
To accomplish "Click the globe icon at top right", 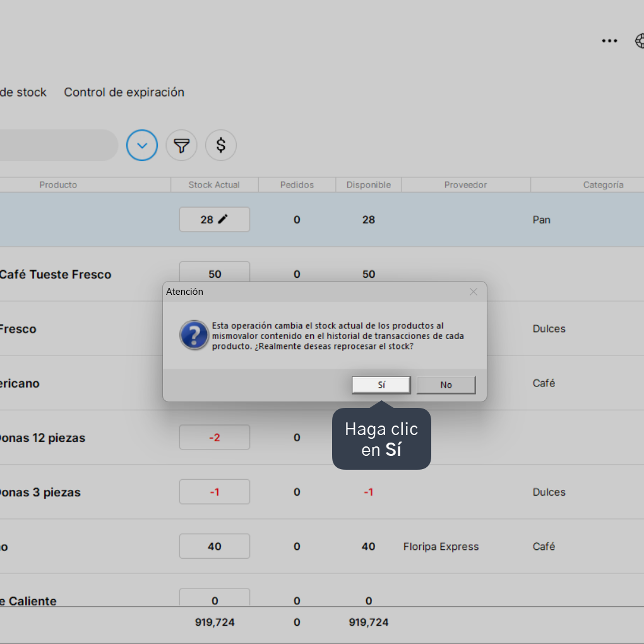I will click(x=640, y=40).
